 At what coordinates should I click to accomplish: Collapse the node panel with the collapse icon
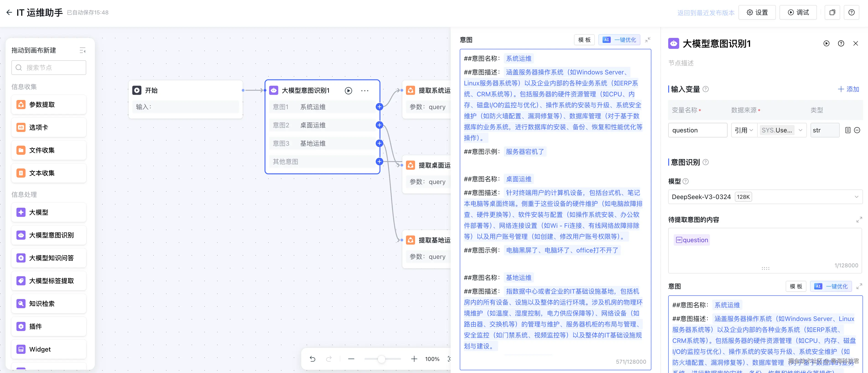83,51
